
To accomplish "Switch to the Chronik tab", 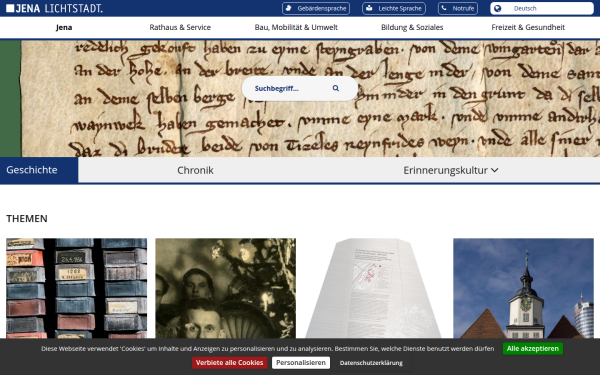I will 195,170.
